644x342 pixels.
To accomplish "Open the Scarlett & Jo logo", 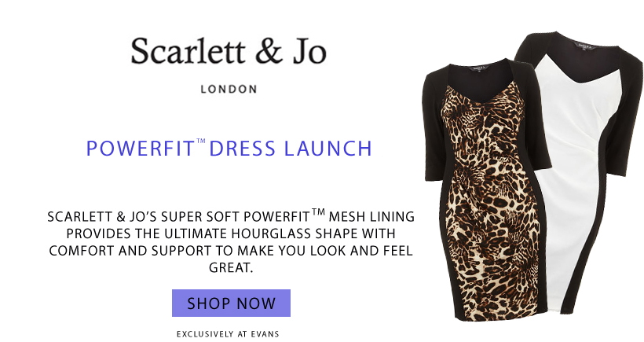I will pos(229,51).
